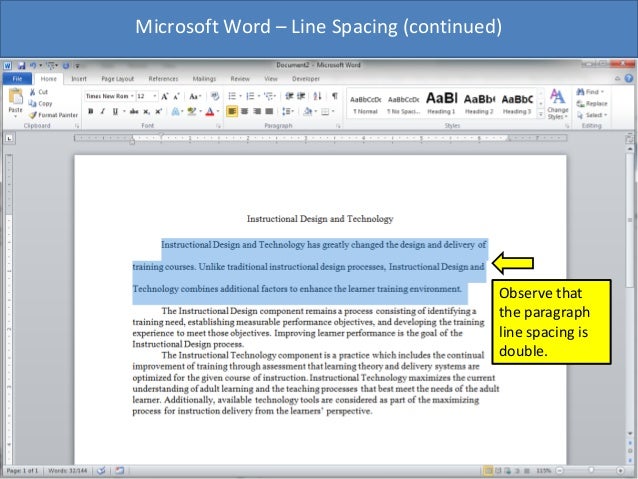Apply the red font color

[x=210, y=112]
